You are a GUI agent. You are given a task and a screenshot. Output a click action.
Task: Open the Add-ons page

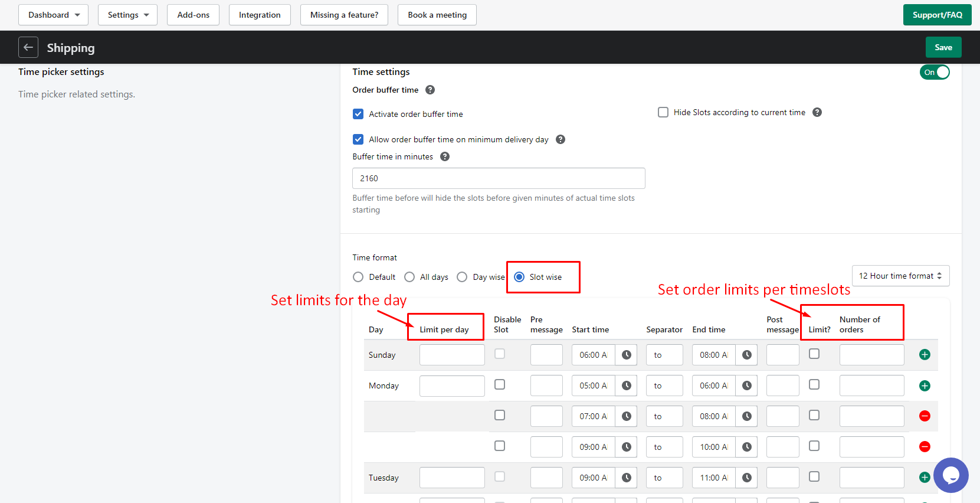194,15
